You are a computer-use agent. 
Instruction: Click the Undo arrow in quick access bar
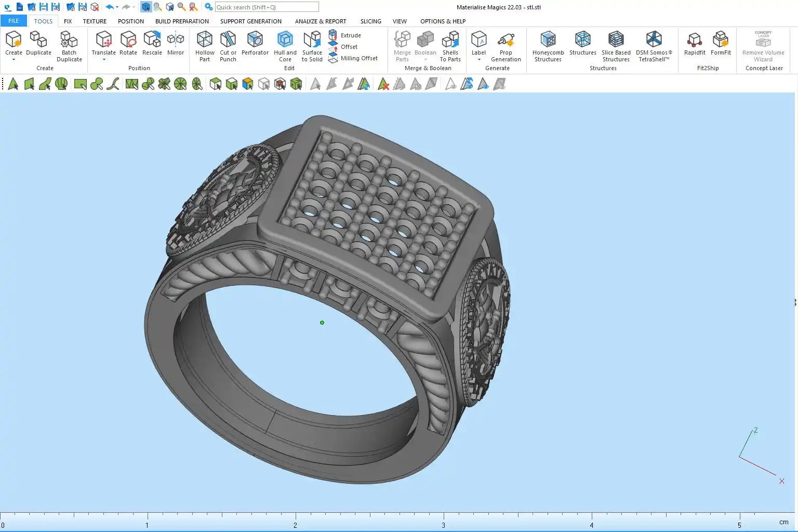point(109,7)
